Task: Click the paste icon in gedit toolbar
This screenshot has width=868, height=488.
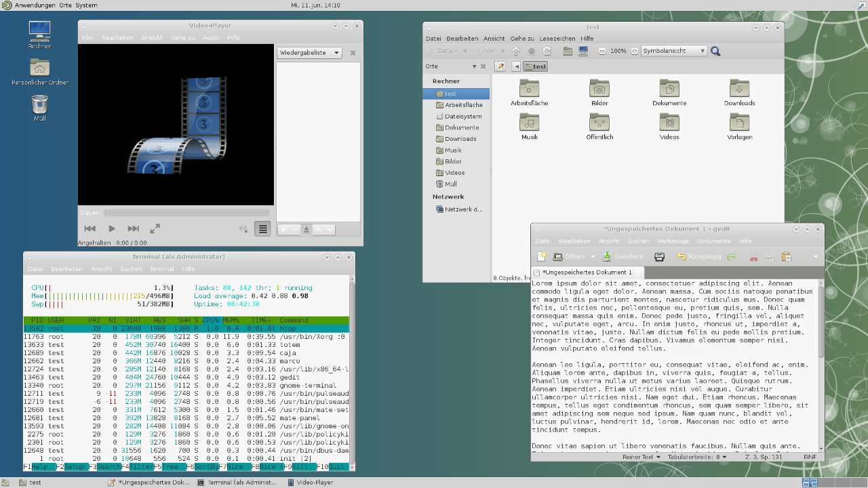Action: (x=786, y=257)
